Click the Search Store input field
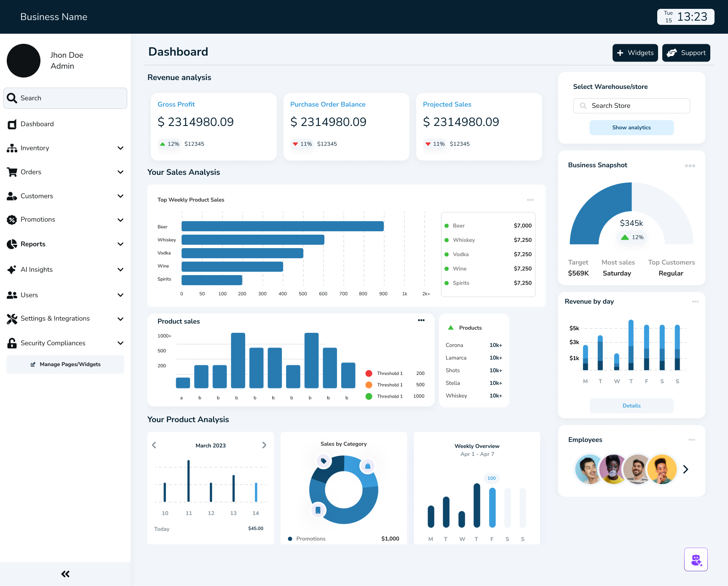Screen dimensions: 728x586 pyautogui.click(x=631, y=106)
